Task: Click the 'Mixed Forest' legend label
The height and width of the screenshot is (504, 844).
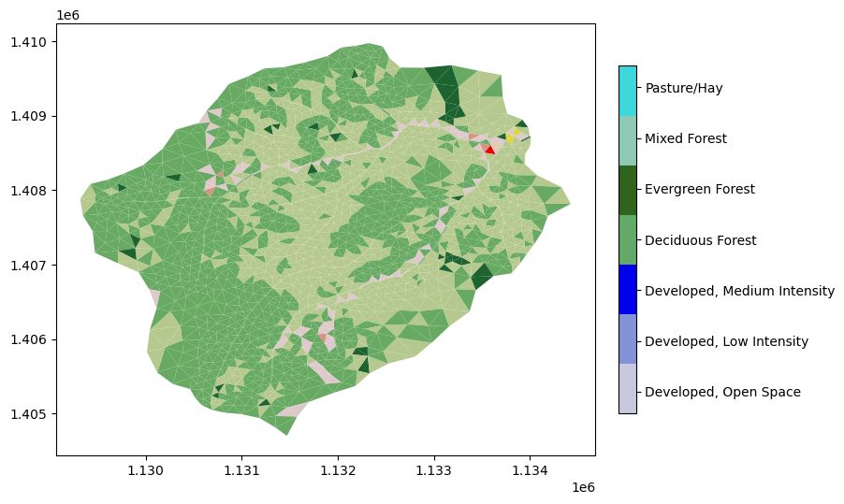Action: pos(686,138)
